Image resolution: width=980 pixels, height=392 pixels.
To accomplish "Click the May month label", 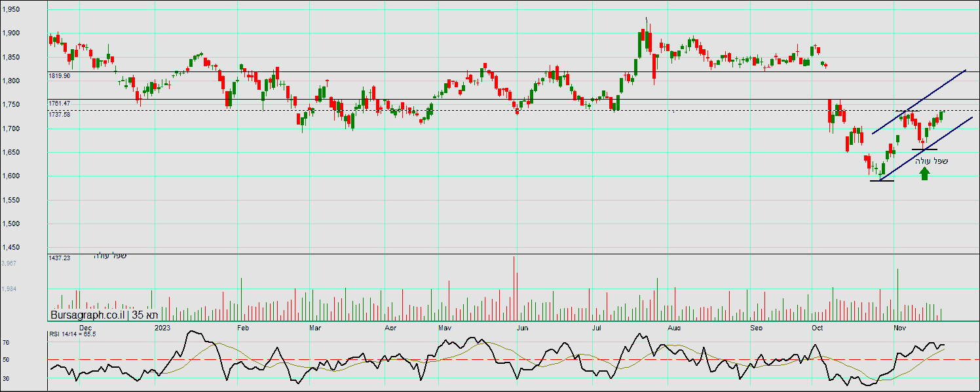I will tap(445, 327).
